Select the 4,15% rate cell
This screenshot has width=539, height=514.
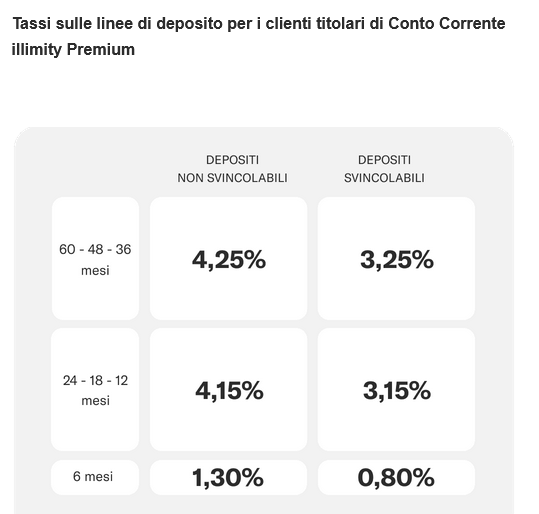coord(229,390)
